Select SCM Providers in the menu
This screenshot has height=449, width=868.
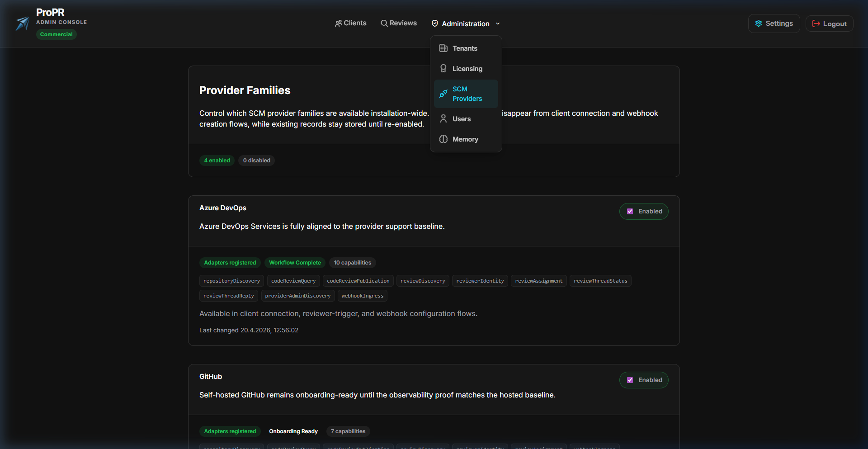[x=466, y=94]
